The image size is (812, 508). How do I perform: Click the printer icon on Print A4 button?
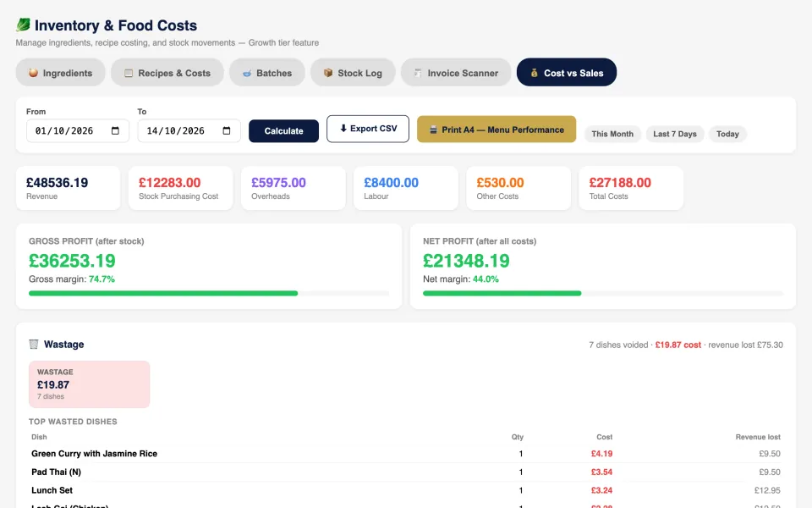(x=433, y=130)
